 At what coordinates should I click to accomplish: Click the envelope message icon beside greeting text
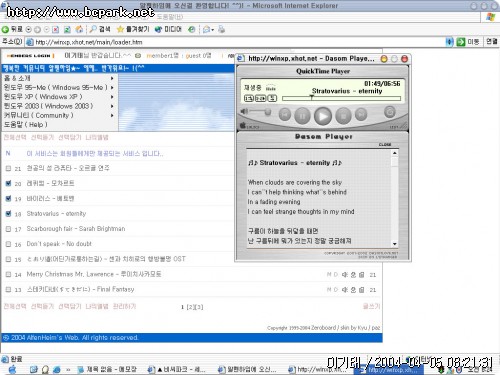click(138, 56)
